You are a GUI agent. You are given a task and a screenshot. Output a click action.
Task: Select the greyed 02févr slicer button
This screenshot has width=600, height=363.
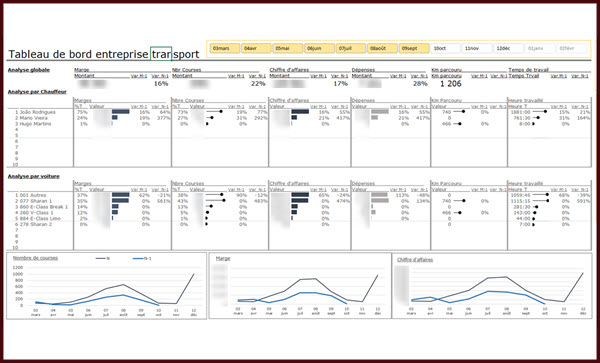[x=572, y=49]
